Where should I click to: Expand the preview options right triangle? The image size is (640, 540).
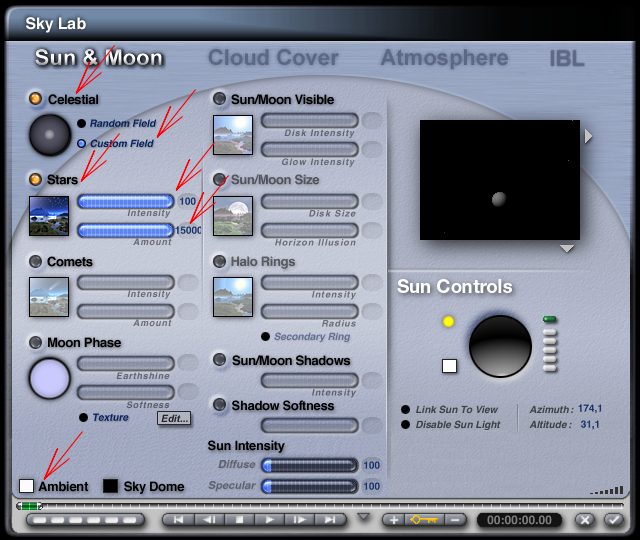tap(588, 136)
